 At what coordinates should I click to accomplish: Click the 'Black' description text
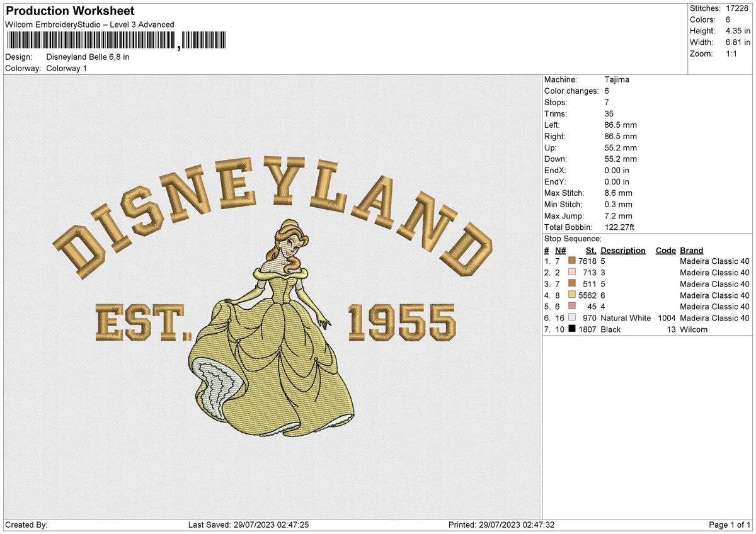[x=610, y=329]
